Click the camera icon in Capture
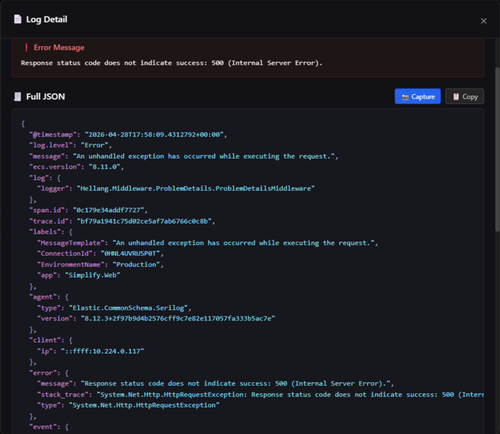The height and width of the screenshot is (434, 500). [x=405, y=97]
